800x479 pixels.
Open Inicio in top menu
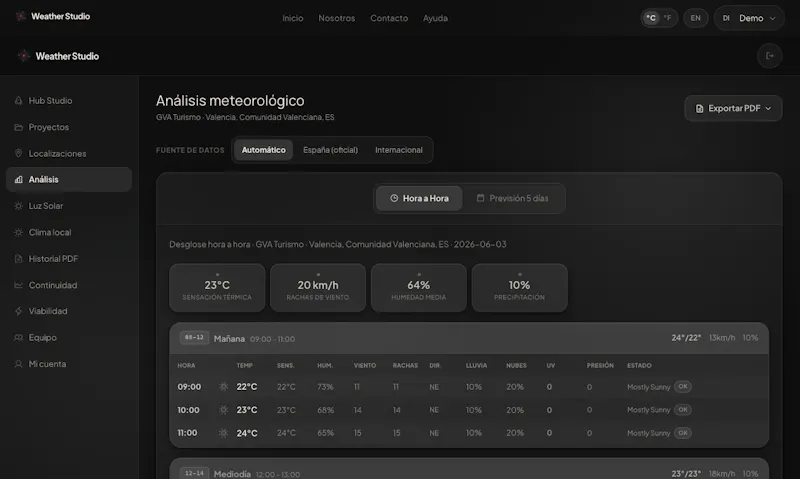[x=293, y=18]
